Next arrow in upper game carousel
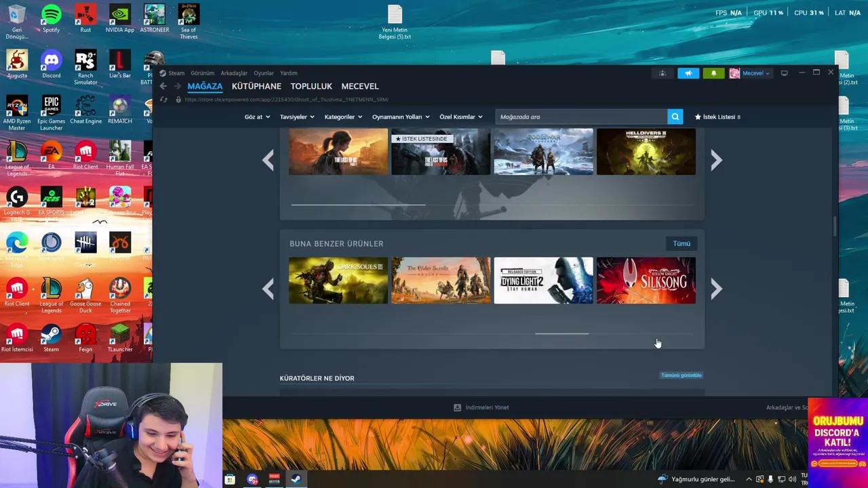The image size is (868, 488). (x=716, y=160)
